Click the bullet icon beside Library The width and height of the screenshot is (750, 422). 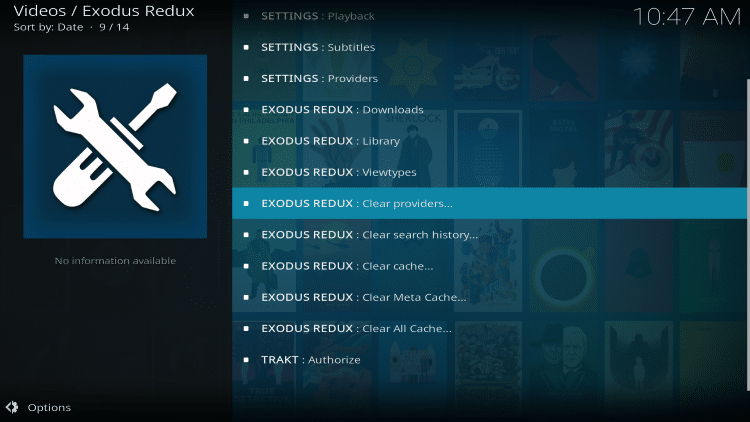[246, 141]
